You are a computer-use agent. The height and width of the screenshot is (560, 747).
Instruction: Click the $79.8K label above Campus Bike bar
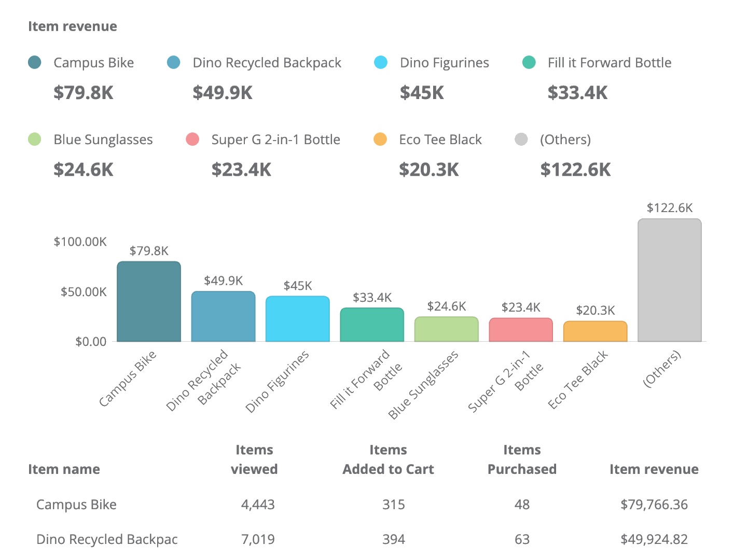[x=149, y=251]
